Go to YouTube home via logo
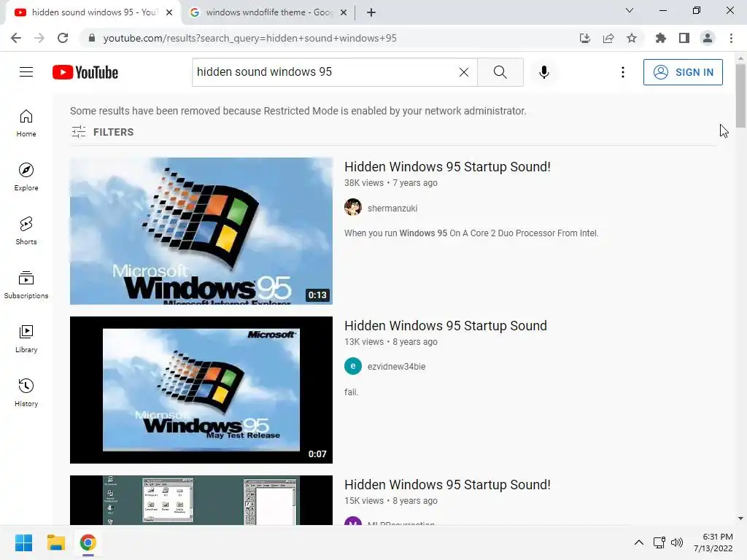 click(x=85, y=72)
